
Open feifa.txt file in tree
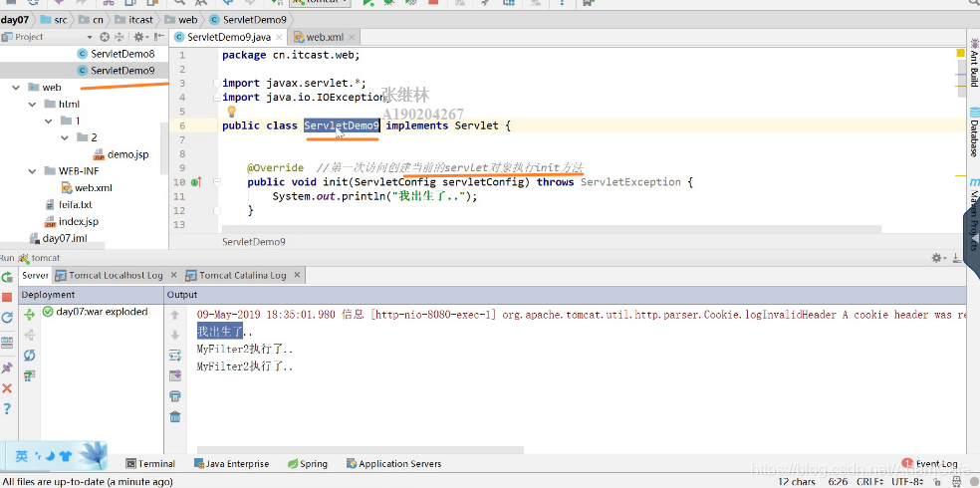[x=70, y=204]
